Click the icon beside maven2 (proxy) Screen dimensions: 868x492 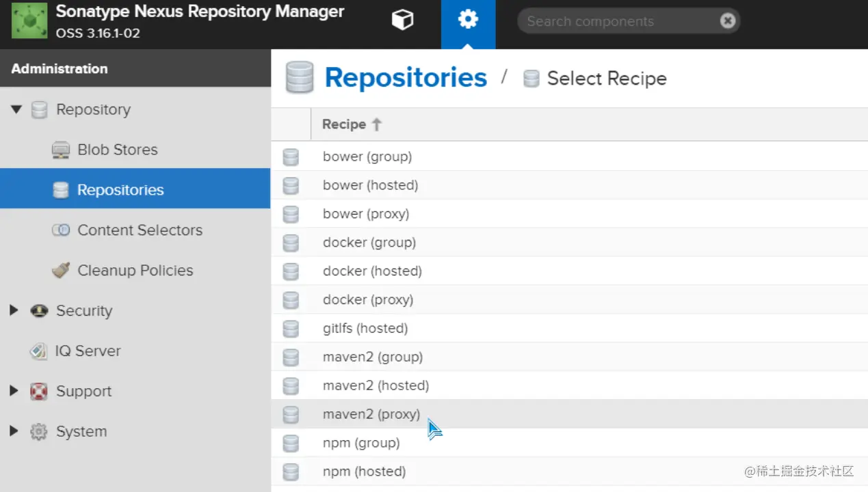click(291, 415)
